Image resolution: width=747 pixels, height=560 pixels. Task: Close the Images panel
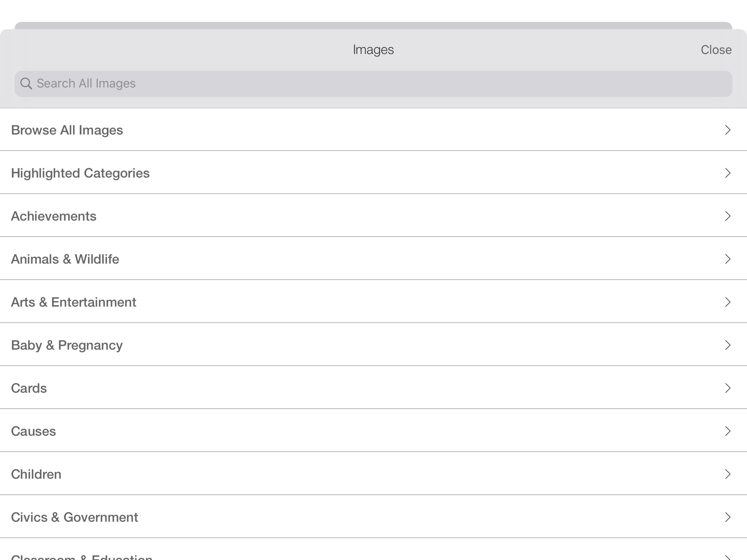[716, 50]
